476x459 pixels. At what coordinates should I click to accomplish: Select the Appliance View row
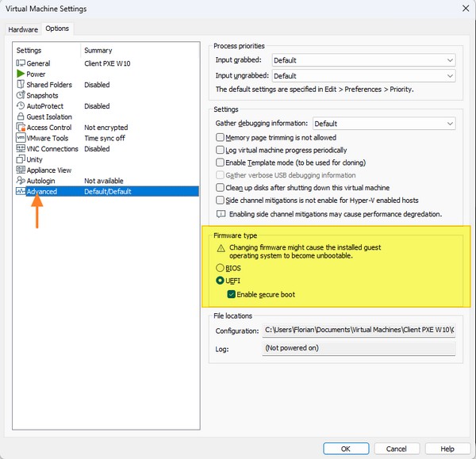(x=107, y=170)
